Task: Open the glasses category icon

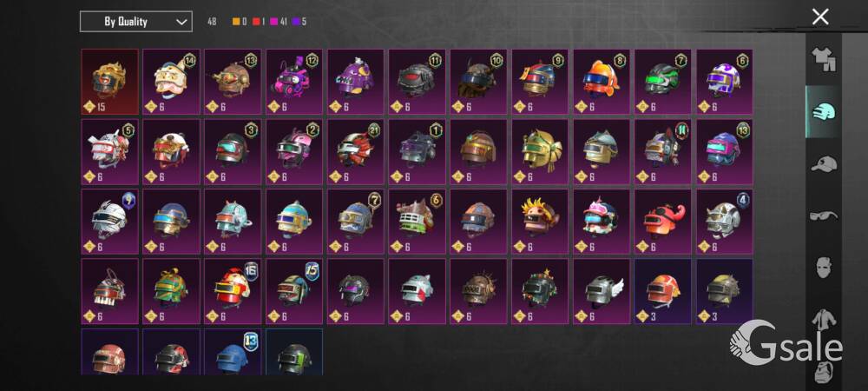Action: tap(824, 215)
